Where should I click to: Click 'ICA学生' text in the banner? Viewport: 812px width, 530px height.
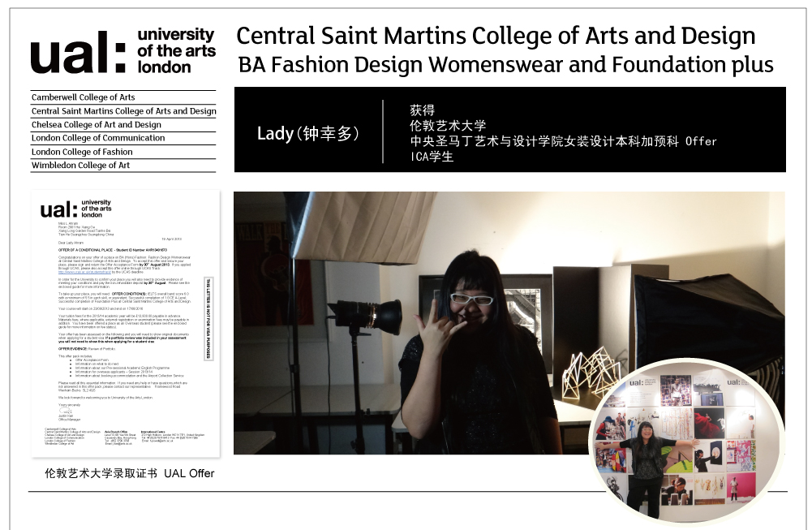click(432, 157)
